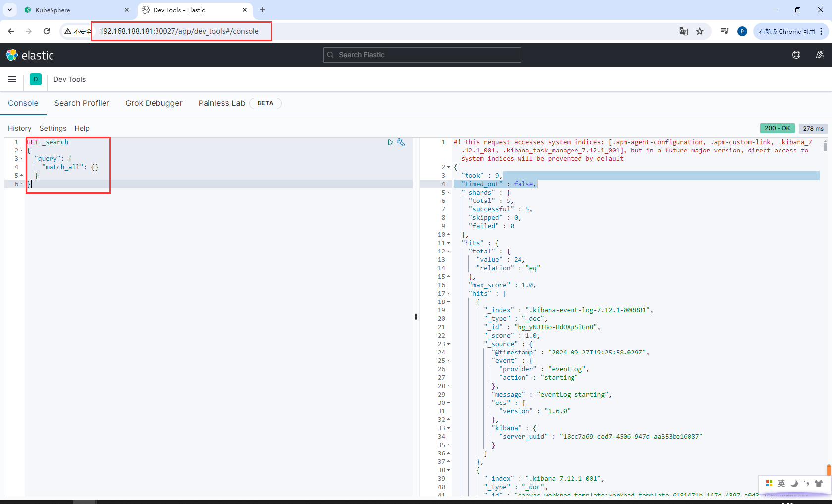Focus the Search Elastic field

tap(422, 55)
